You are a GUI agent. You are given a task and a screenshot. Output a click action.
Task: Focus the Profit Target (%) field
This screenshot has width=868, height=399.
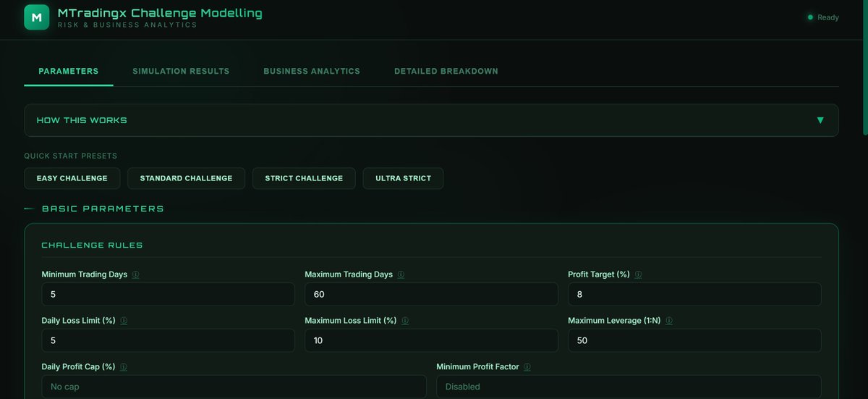click(694, 294)
